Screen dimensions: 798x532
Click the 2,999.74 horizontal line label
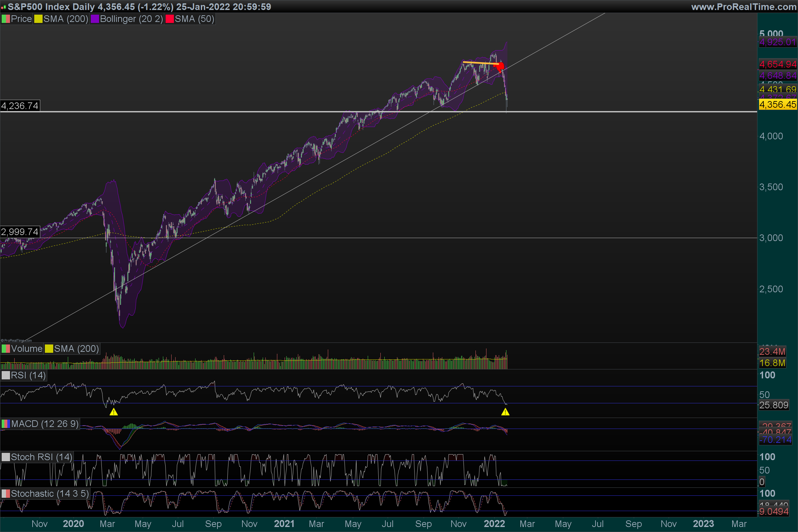pos(20,232)
